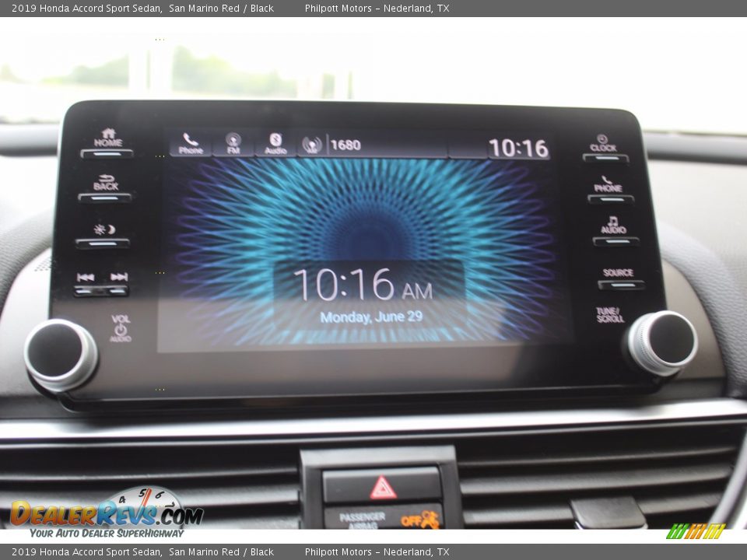Viewport: 747px width, 560px height.
Task: Tap the HOME hard key
Action: click(107, 143)
